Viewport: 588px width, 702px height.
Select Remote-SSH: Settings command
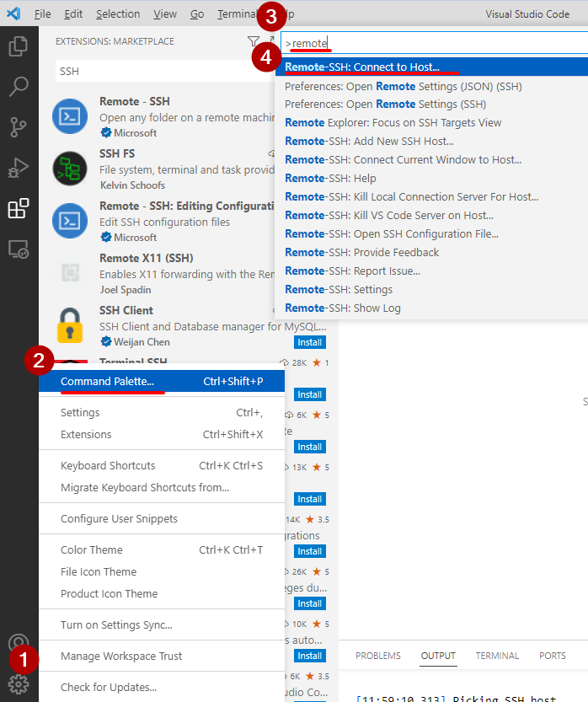tap(431, 289)
